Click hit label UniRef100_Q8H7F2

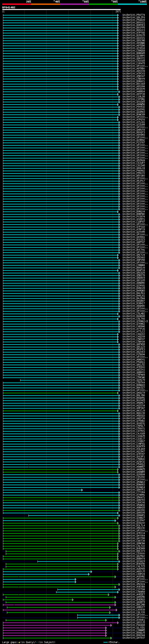[134, 490]
